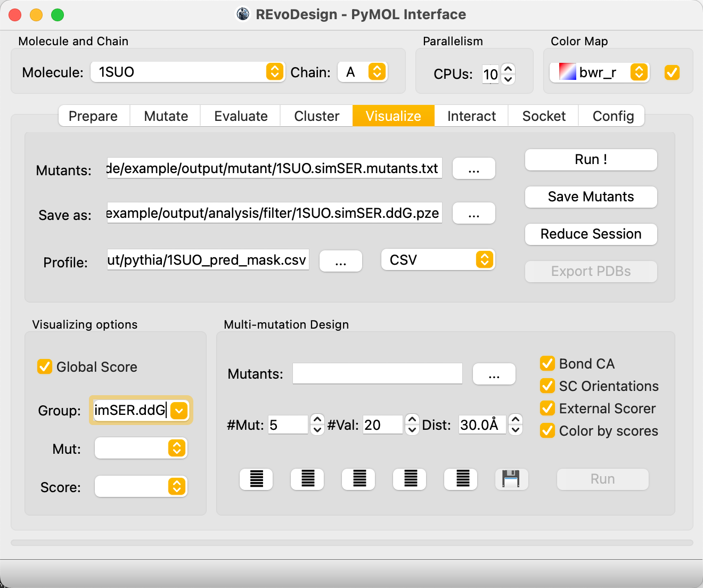
Task: Click the Group text field imSER.ddG
Action: point(132,410)
